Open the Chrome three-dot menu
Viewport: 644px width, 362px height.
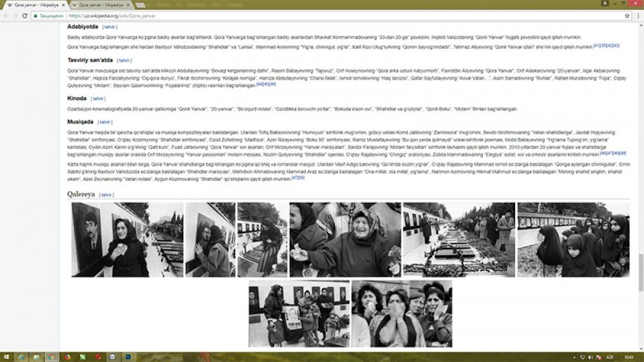[x=637, y=15]
